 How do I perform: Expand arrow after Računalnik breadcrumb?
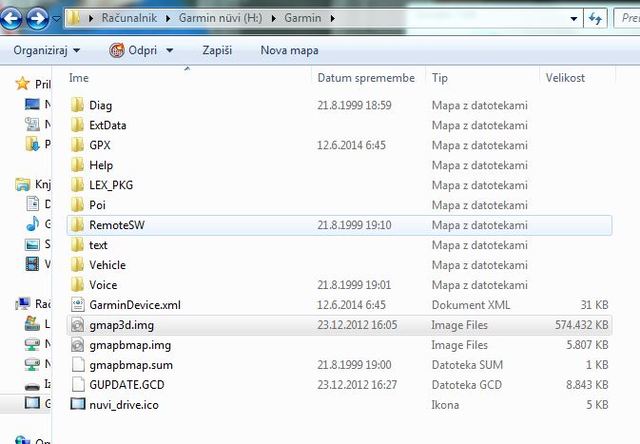168,18
